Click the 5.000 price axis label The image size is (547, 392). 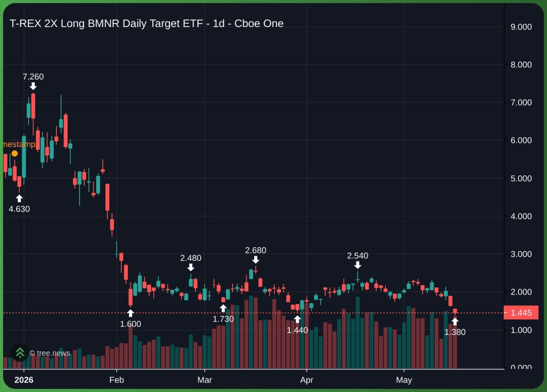tap(521, 178)
